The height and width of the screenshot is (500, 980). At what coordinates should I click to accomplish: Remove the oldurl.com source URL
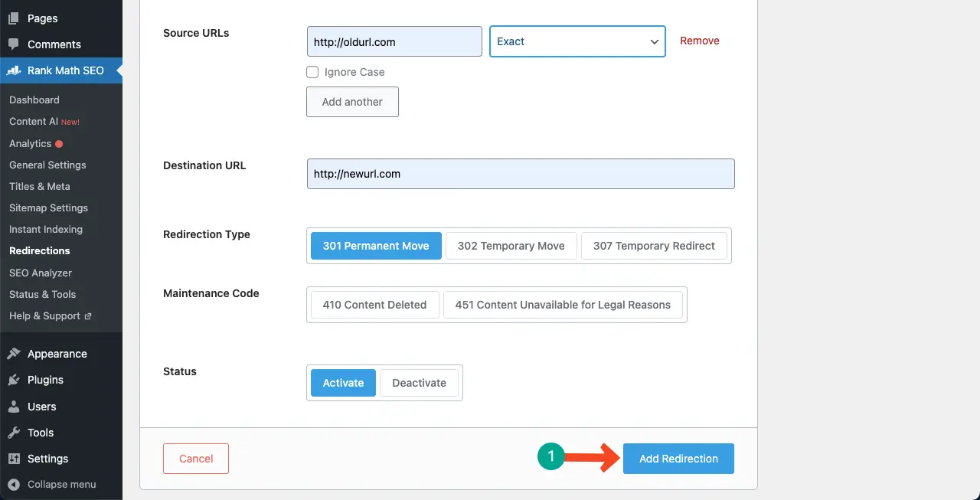coord(700,41)
